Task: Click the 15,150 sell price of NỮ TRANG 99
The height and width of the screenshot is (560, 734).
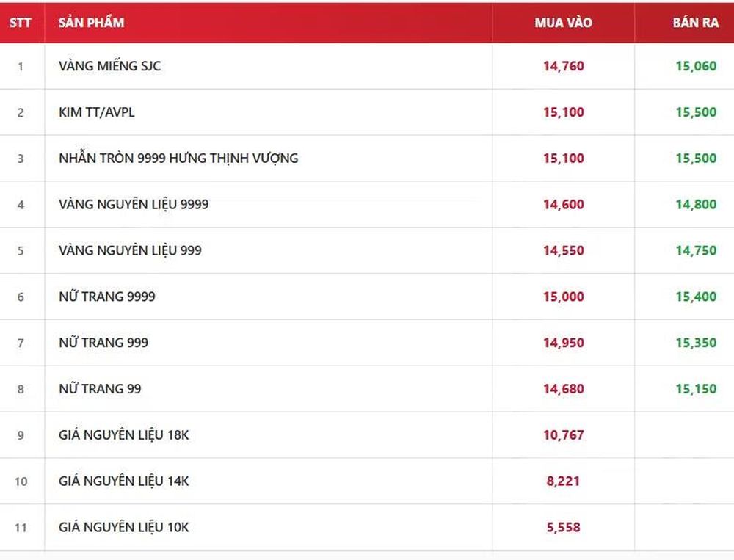Action: click(696, 389)
